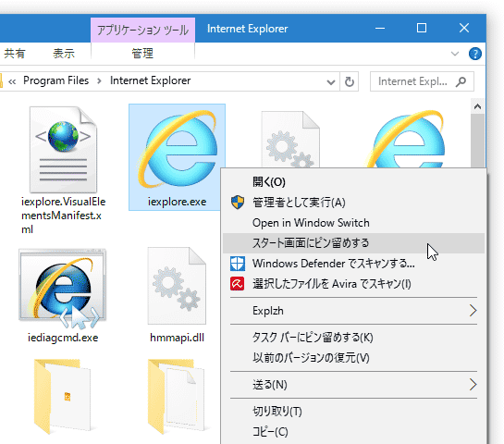Click the Windows Defender shield icon
The width and height of the screenshot is (504, 444).
point(238,264)
